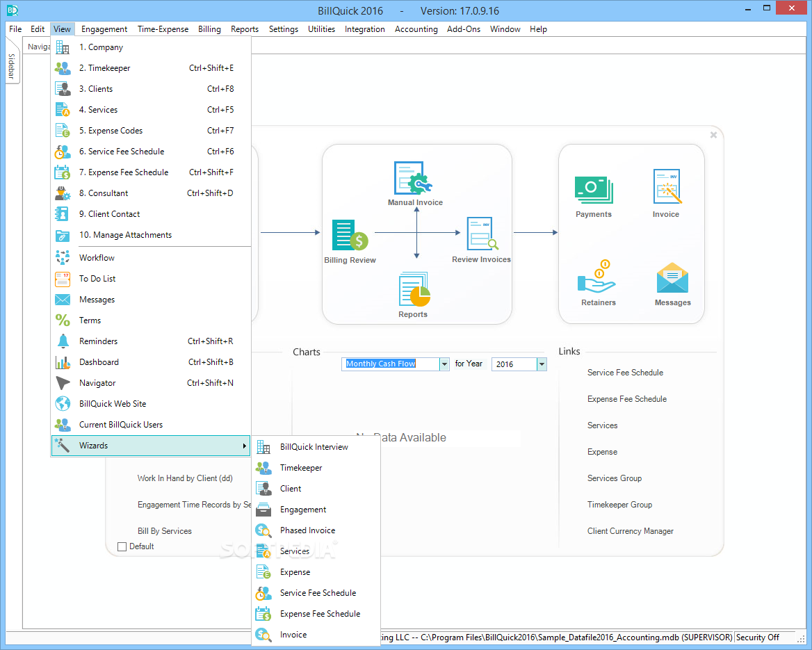This screenshot has height=650, width=812.
Task: Open Bill By Services report link
Action: coord(165,531)
